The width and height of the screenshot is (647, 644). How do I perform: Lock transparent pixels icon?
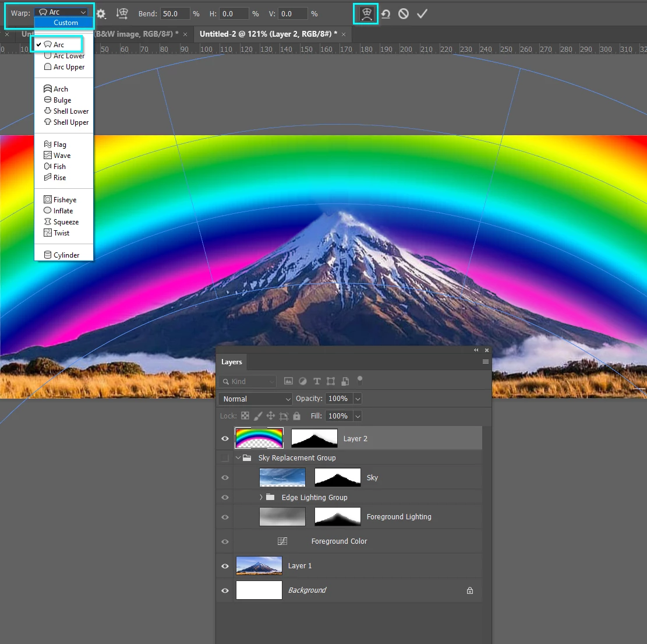click(x=245, y=416)
